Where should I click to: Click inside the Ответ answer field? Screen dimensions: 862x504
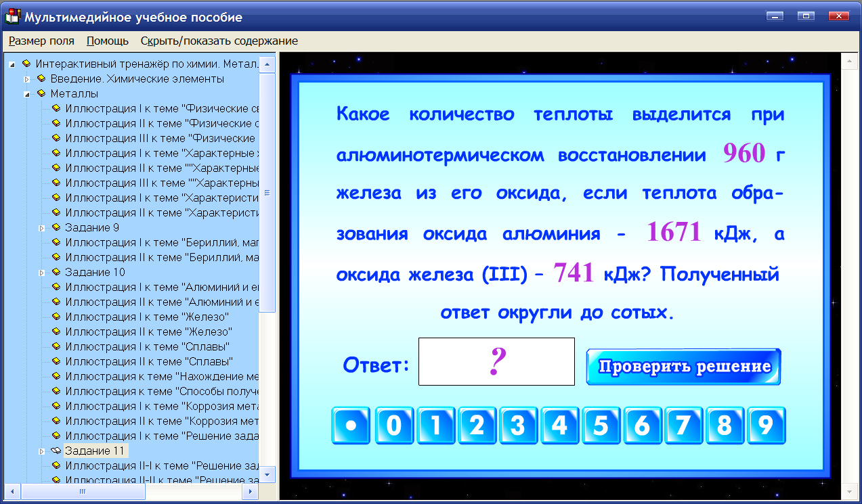496,361
